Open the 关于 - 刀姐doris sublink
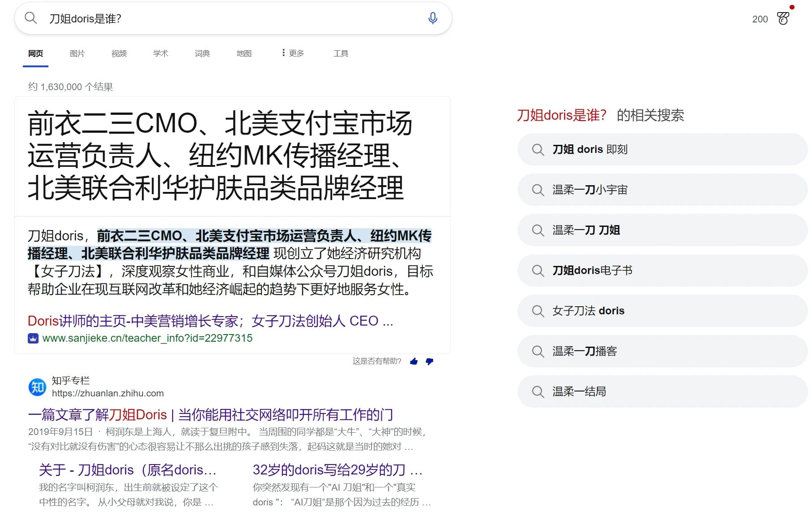 (x=128, y=470)
